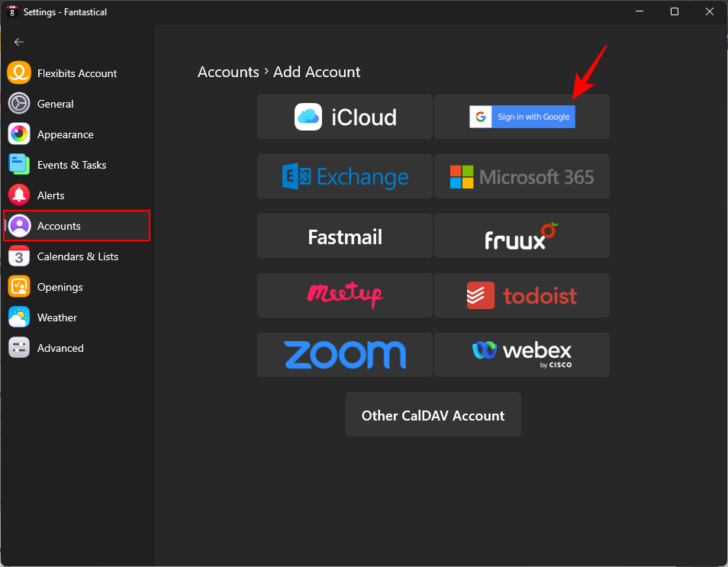Add a Fastmail account
The height and width of the screenshot is (567, 728).
point(345,236)
